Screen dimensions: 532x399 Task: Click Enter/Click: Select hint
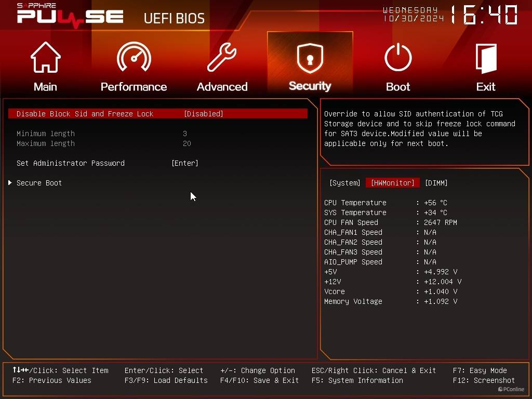tap(164, 370)
